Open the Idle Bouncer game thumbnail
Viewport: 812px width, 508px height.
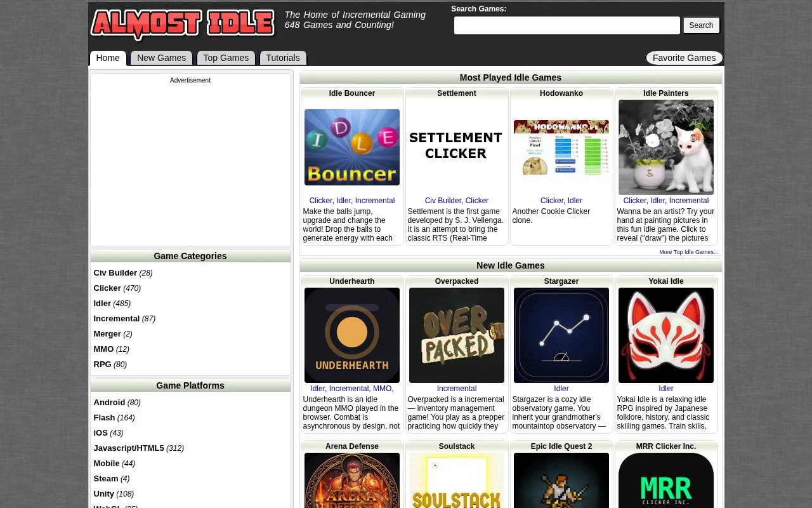point(352,147)
